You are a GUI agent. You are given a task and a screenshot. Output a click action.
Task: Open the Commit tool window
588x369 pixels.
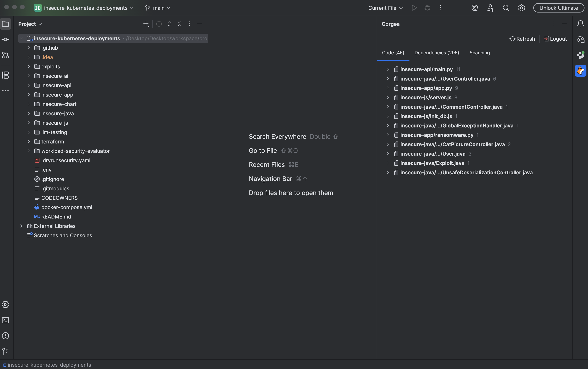6,39
